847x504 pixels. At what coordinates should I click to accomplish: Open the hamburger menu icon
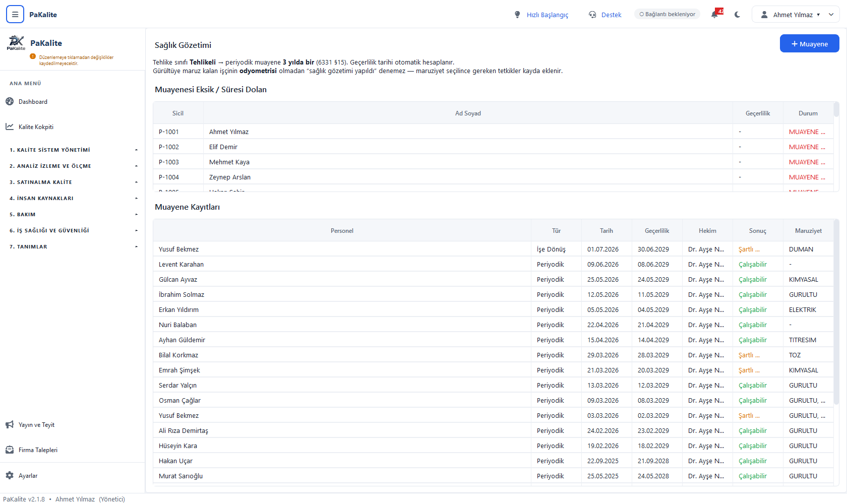click(15, 15)
